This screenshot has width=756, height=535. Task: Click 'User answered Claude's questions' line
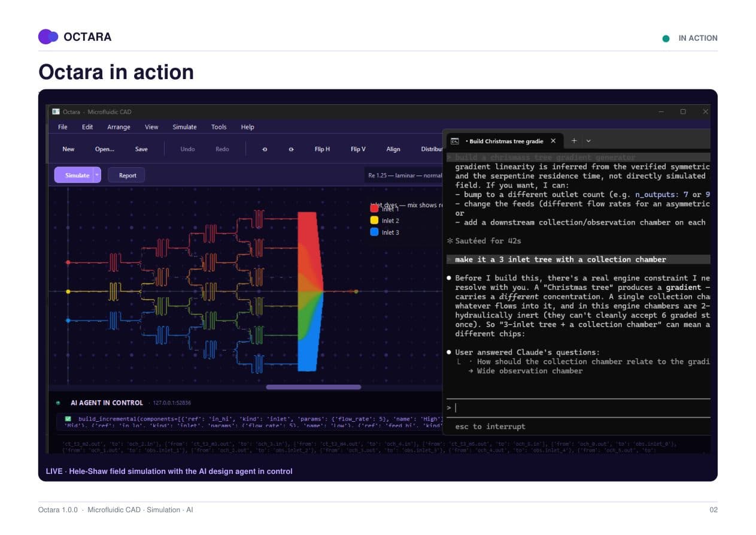(527, 352)
